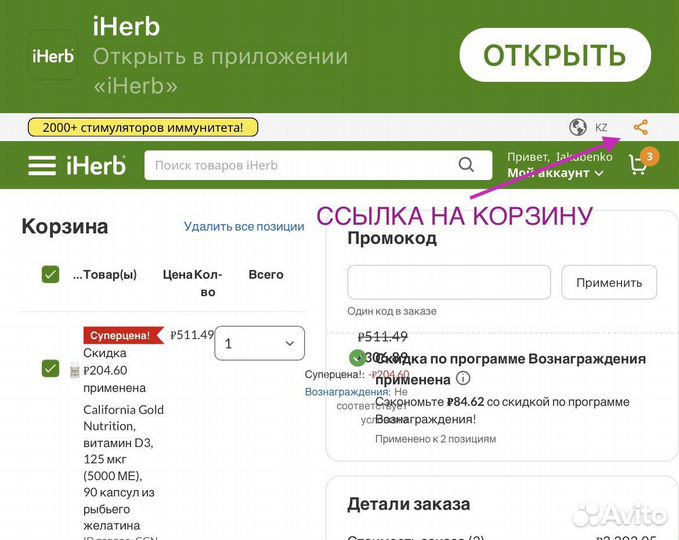This screenshot has width=679, height=540.
Task: Click the Корзина page heading
Action: (65, 226)
